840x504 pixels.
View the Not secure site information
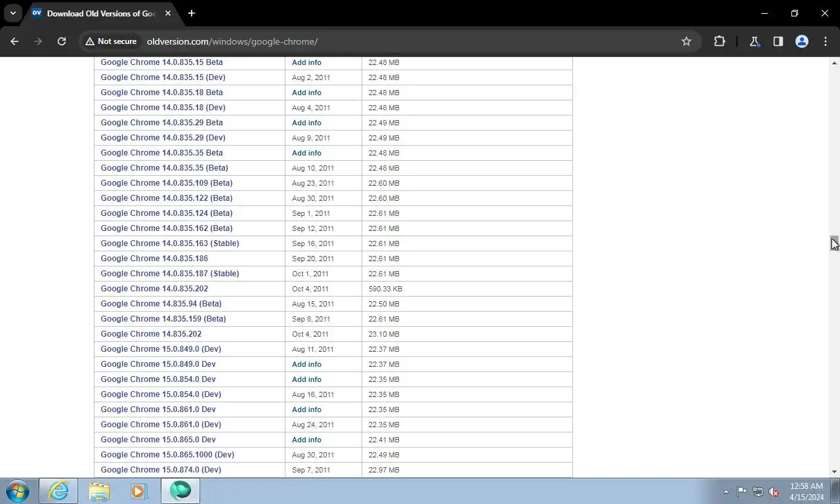click(x=111, y=41)
